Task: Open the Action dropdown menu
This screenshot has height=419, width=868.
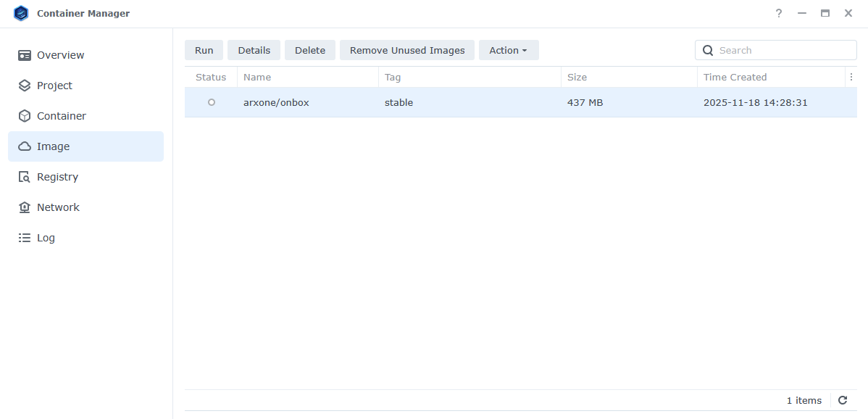Action: pyautogui.click(x=509, y=50)
